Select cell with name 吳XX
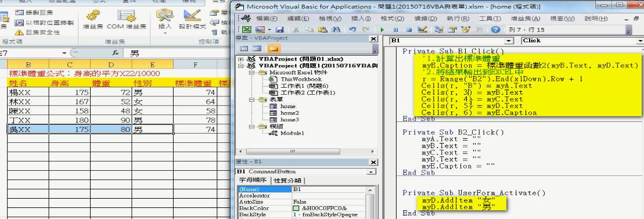 [x=28, y=129]
